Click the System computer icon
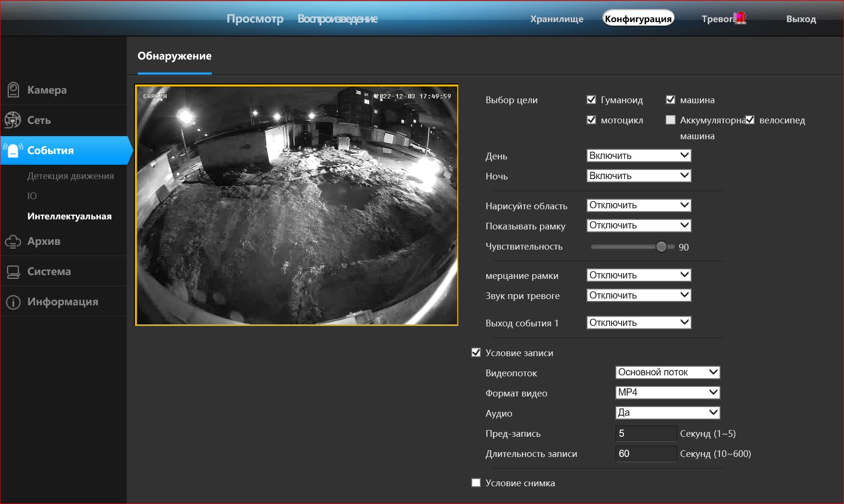The height and width of the screenshot is (504, 844). (x=13, y=272)
